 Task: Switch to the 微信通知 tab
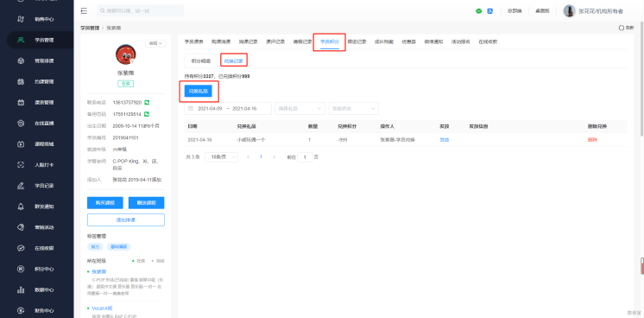click(433, 41)
